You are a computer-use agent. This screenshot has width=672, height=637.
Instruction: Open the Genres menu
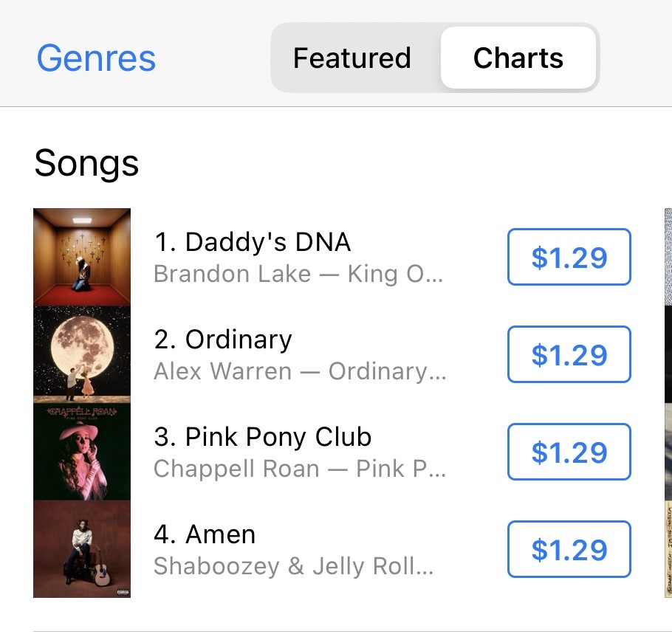(x=96, y=58)
